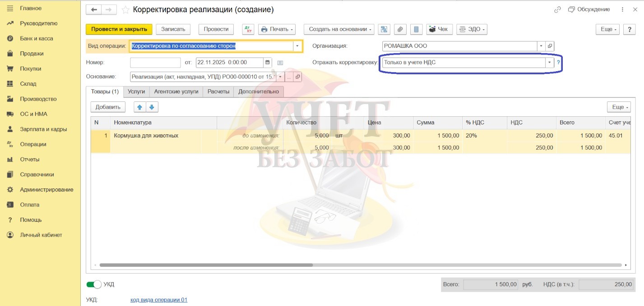This screenshot has height=306, width=644.
Task: Click the back navigation arrow
Action: point(94,9)
